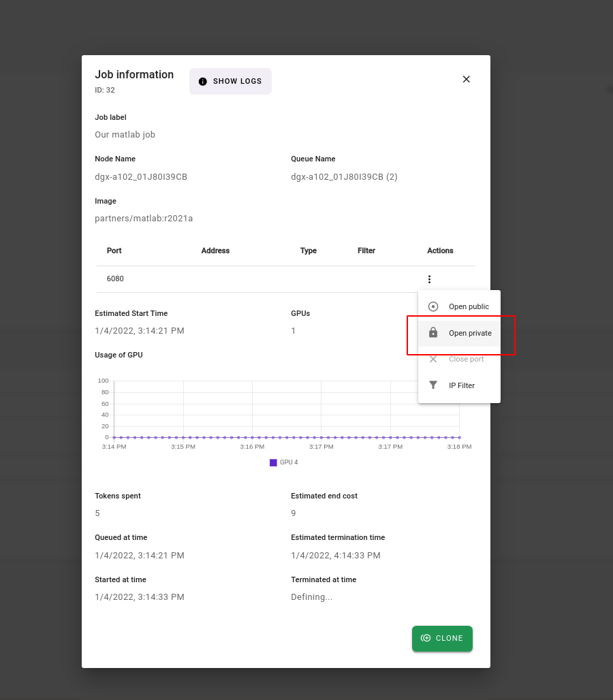Screen dimensions: 613x700
Task: Click the clone icon in the green button
Action: click(x=426, y=638)
